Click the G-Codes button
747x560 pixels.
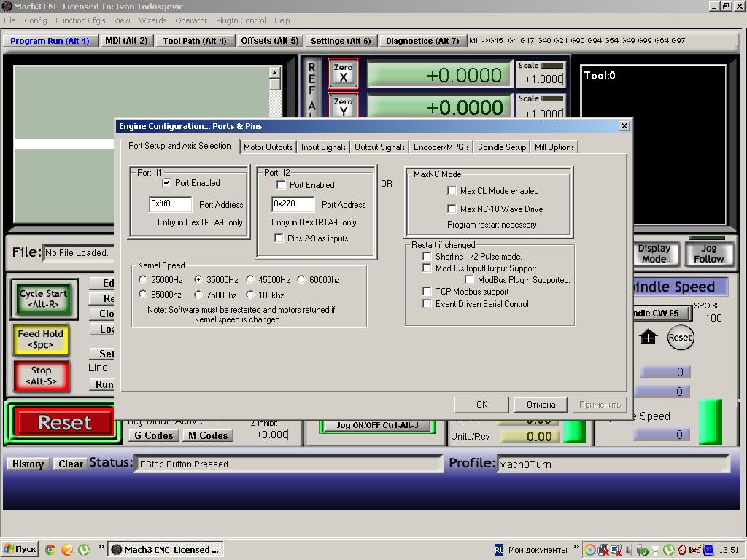click(153, 435)
